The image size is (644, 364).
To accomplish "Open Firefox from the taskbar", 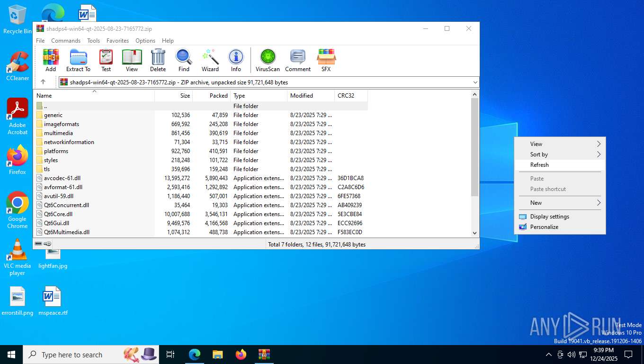I will (241, 355).
